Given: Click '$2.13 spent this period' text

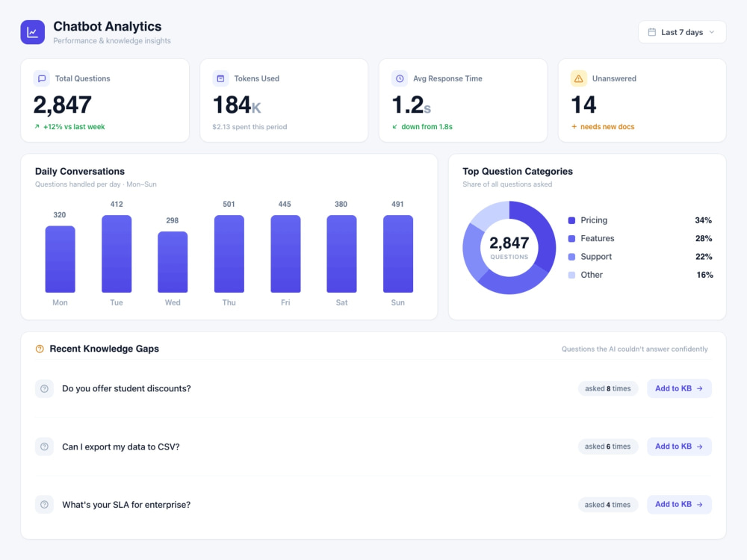Looking at the screenshot, I should 249,127.
